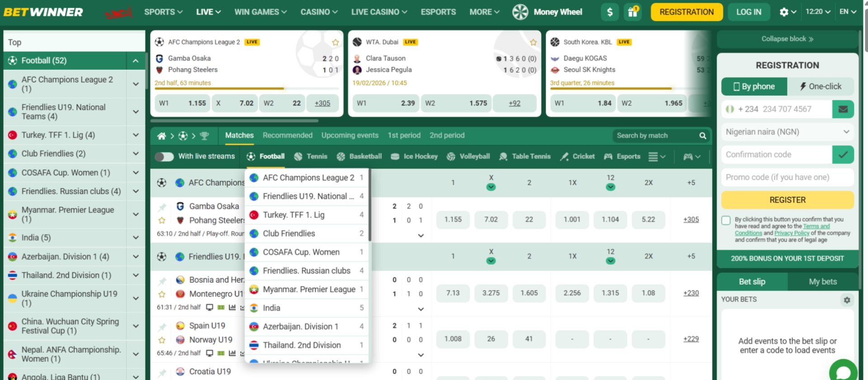Switch to the Upcoming events tab

[350, 135]
